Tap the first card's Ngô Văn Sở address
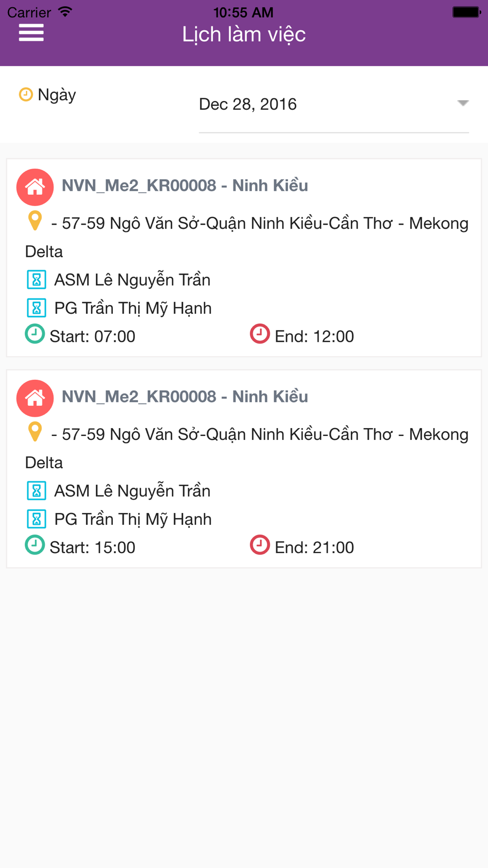The image size is (488, 868). [259, 224]
